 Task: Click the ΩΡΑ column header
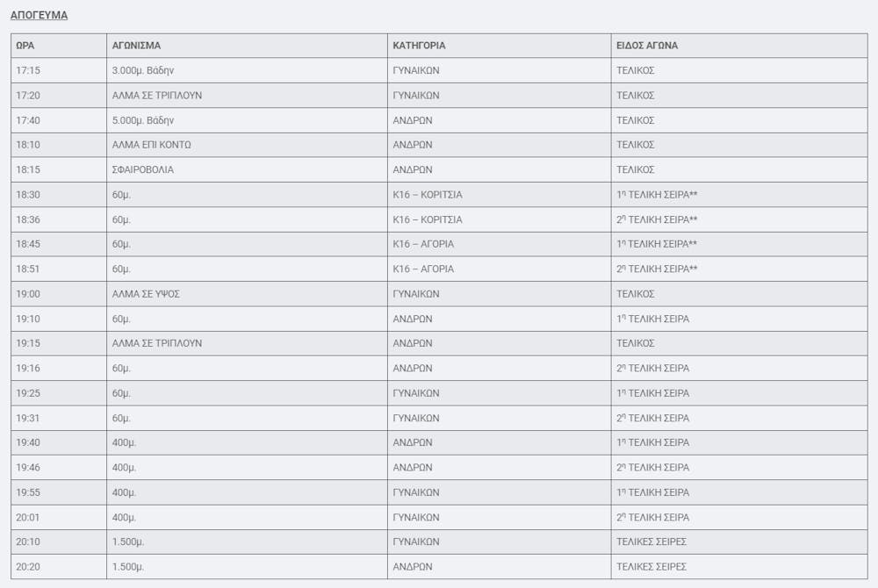click(25, 46)
